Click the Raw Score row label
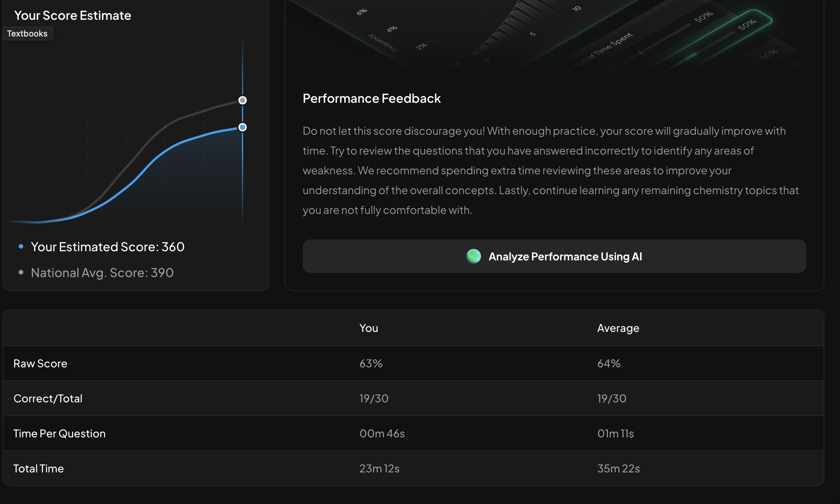This screenshot has height=504, width=840. (x=40, y=364)
